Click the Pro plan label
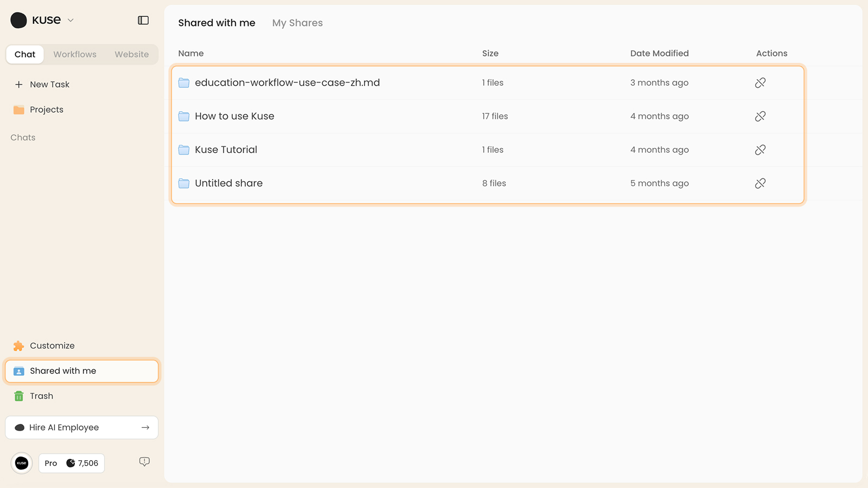The width and height of the screenshot is (868, 488). (x=51, y=463)
